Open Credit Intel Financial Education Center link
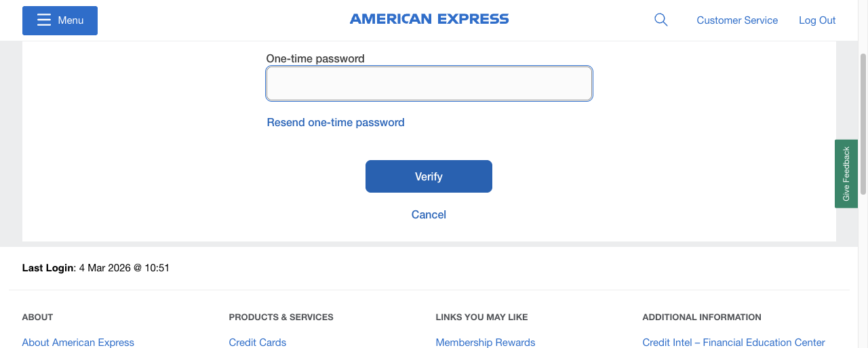This screenshot has width=868, height=348. (734, 343)
